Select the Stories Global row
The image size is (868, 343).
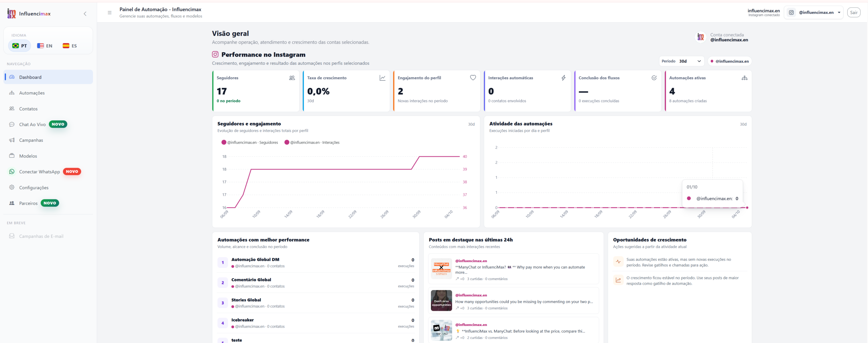(x=316, y=303)
